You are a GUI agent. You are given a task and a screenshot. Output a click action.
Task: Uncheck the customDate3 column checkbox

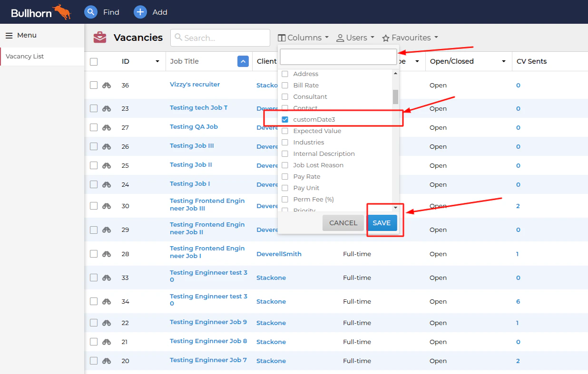[285, 119]
